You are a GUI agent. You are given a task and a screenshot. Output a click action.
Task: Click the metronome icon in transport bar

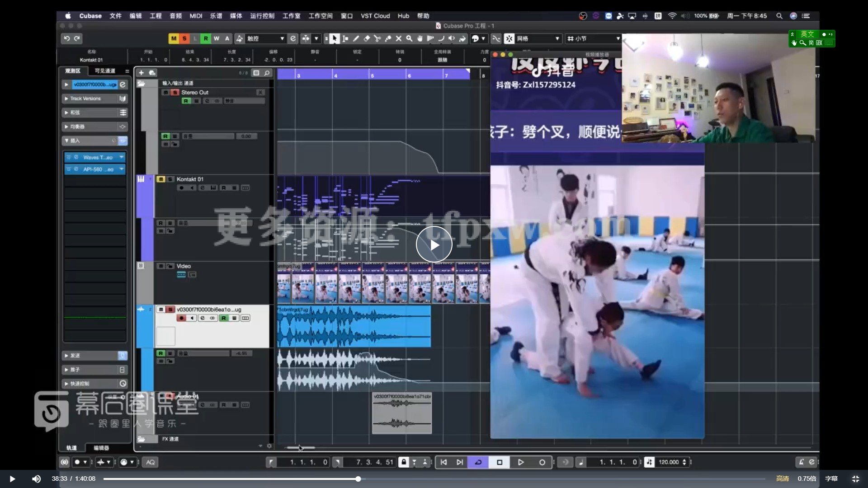(x=581, y=462)
